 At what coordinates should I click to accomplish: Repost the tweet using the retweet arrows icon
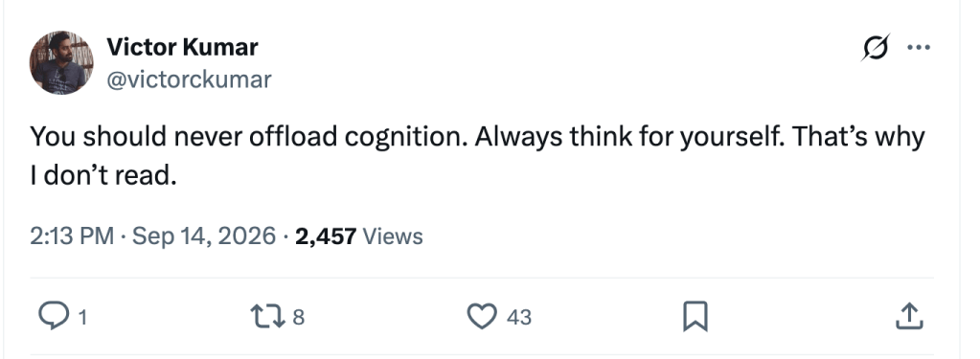tap(267, 317)
